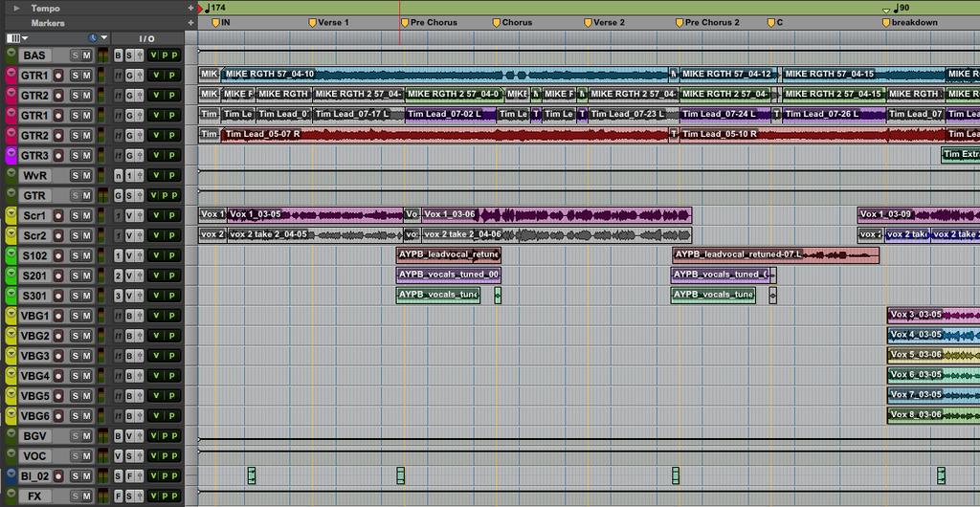Screen dimensions: 980x507
Task: Select clip AYPB_leadvocal_retuned-07.L
Action: [x=775, y=255]
